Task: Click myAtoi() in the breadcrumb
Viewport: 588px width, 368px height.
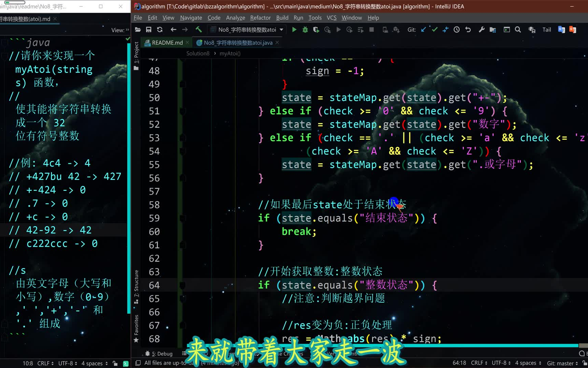Action: 230,53
